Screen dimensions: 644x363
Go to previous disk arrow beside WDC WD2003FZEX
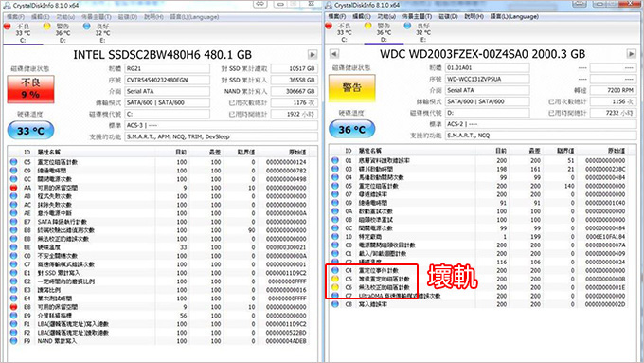click(x=334, y=54)
